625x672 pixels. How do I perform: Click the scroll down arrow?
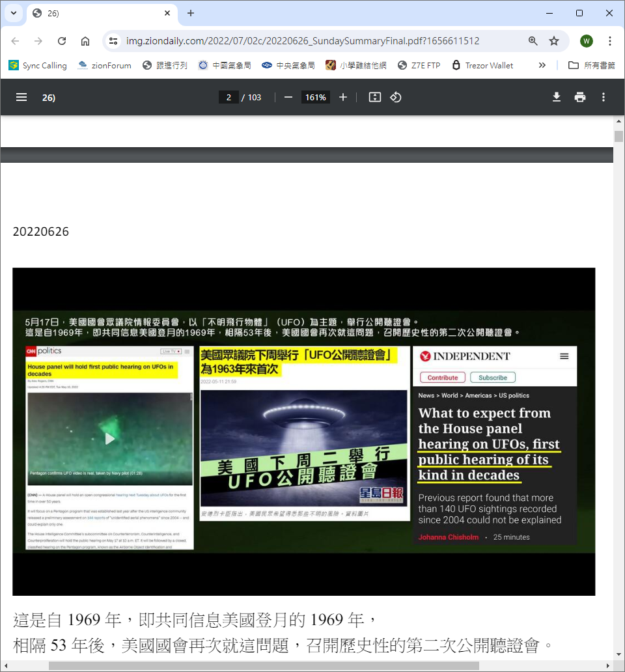[x=618, y=654]
